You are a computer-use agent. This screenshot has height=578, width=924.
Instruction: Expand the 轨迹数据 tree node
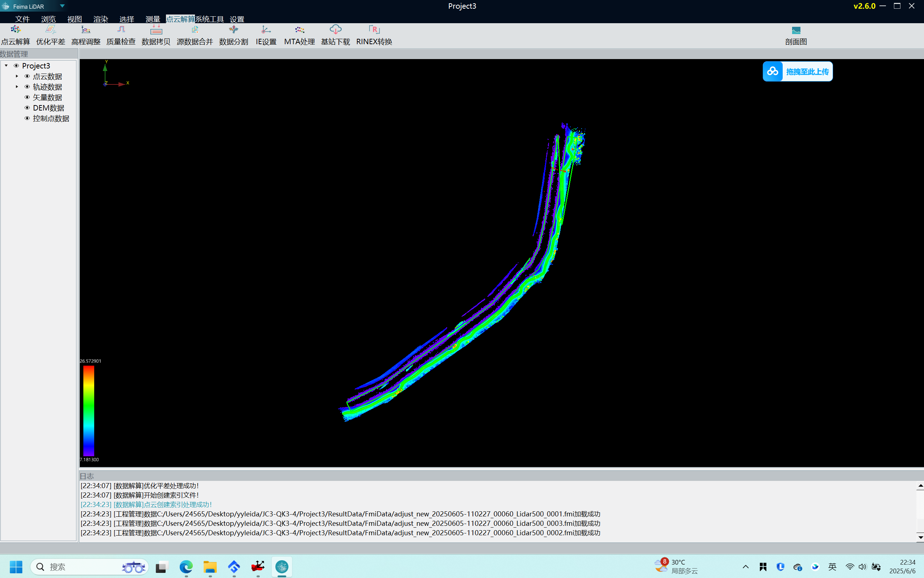(x=17, y=87)
